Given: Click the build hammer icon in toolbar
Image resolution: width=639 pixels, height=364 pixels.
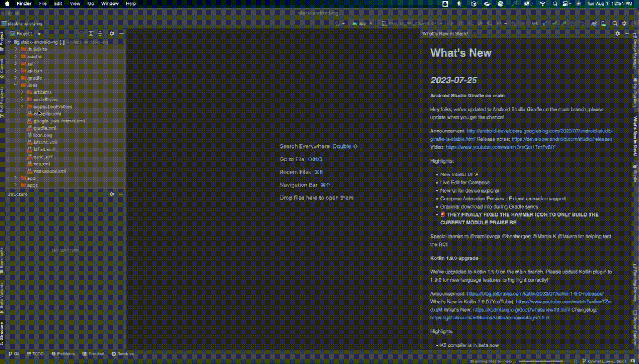Looking at the screenshot, I should [337, 23].
